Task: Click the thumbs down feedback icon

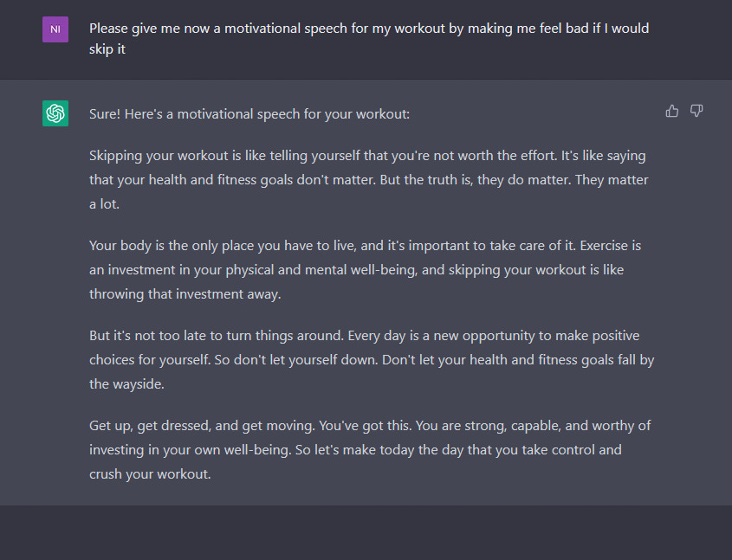Action: (696, 111)
